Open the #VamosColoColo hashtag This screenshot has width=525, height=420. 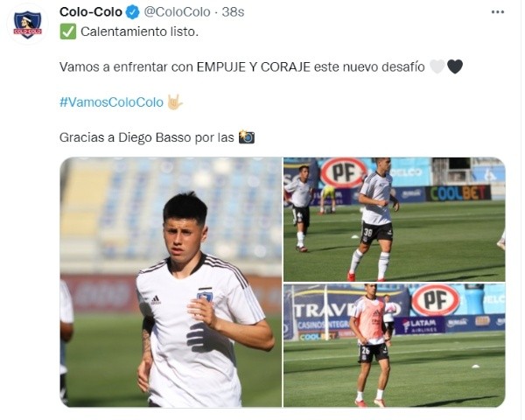tap(111, 102)
